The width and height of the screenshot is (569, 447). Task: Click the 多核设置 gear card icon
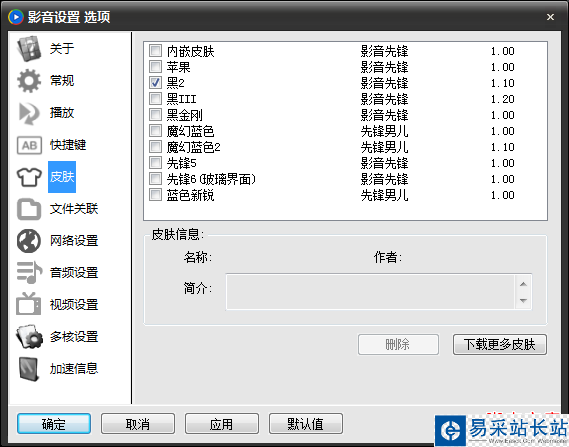29,336
